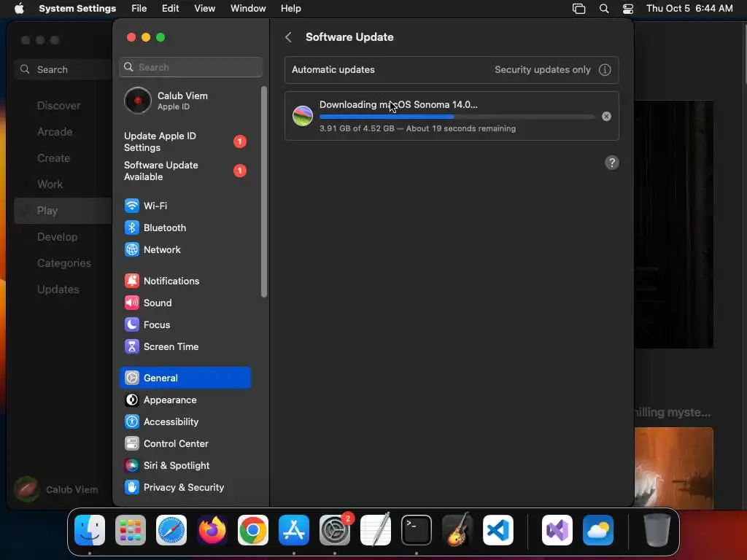This screenshot has height=560, width=747.
Task: Launch GarageBand from the Dock
Action: pos(457,530)
